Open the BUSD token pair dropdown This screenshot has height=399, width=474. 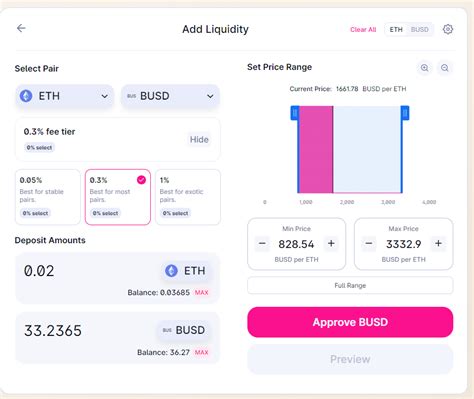tap(170, 96)
